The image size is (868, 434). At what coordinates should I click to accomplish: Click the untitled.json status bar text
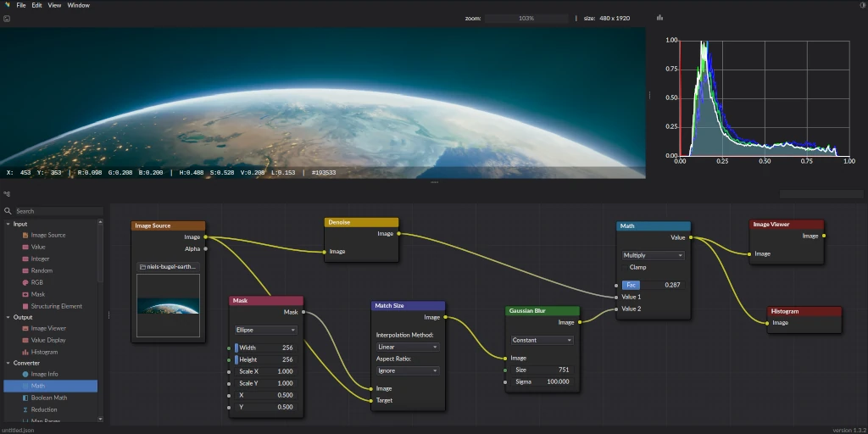(x=18, y=430)
